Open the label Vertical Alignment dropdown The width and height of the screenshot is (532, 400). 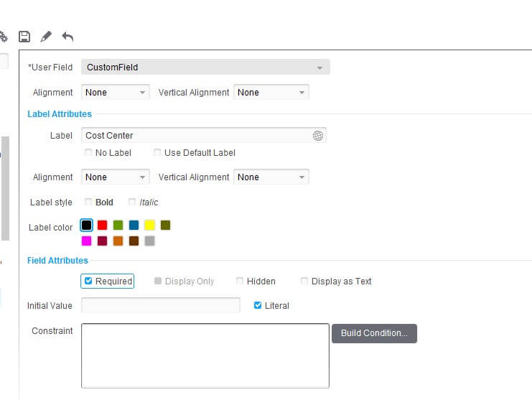[x=271, y=177]
